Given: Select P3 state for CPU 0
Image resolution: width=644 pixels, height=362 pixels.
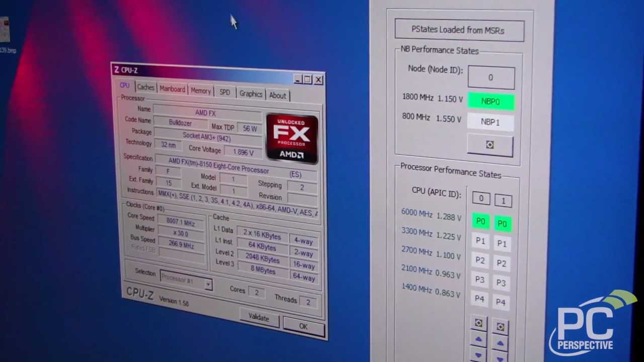Looking at the screenshot, I should pos(479,280).
